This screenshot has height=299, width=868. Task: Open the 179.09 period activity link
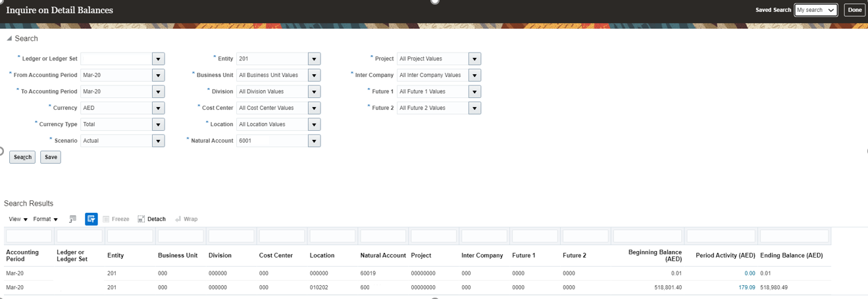click(x=747, y=287)
